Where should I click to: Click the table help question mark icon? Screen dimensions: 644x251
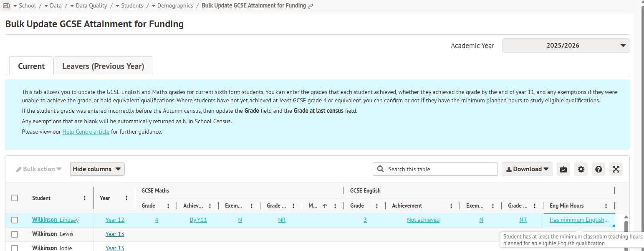pyautogui.click(x=599, y=169)
